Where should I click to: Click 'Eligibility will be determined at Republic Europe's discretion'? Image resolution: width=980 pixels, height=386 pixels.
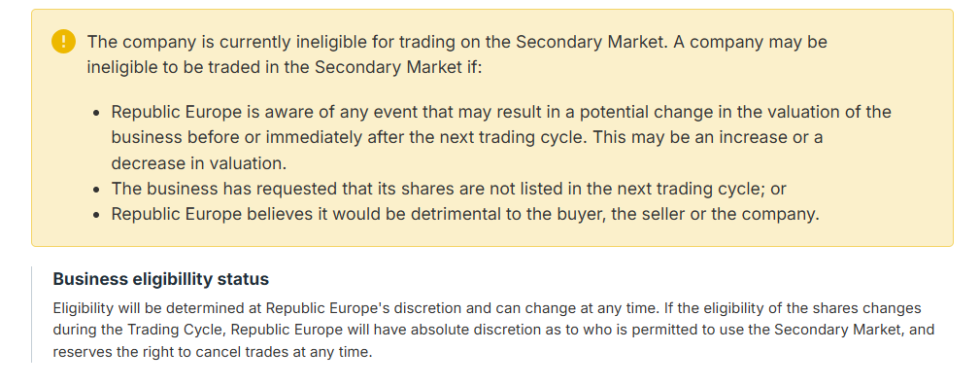coord(257,309)
